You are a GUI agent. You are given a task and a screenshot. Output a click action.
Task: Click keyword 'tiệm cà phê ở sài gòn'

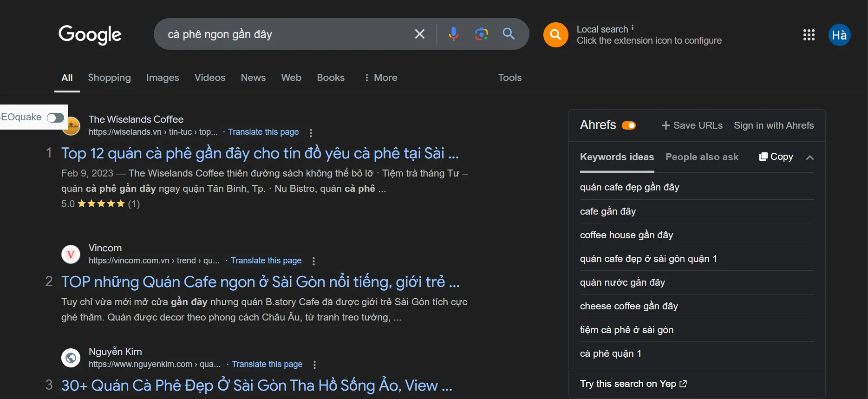(x=627, y=330)
